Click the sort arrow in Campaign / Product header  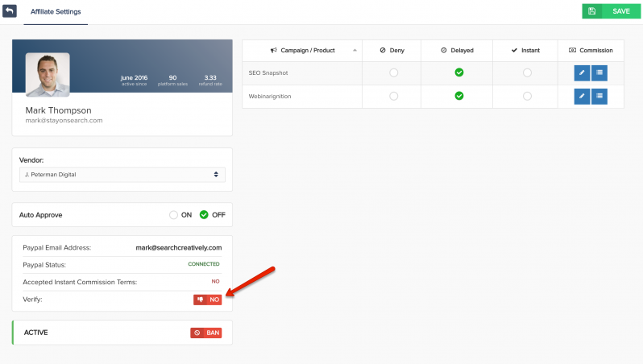pos(355,50)
